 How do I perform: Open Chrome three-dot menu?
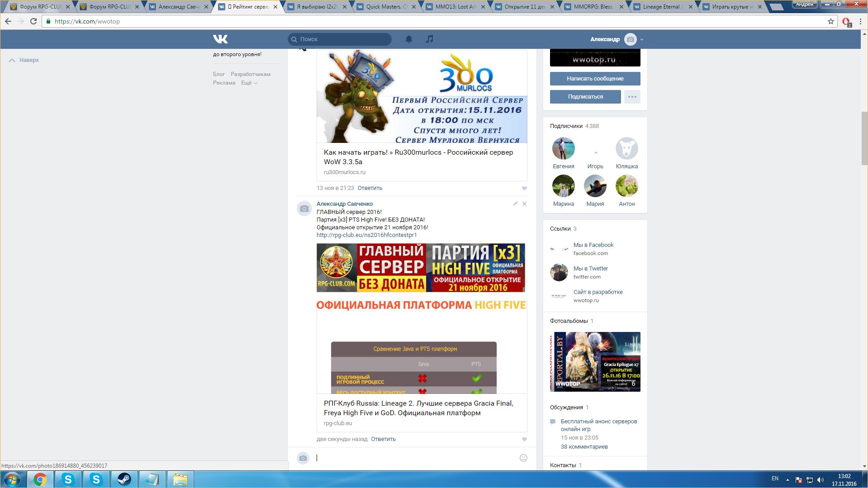click(860, 21)
